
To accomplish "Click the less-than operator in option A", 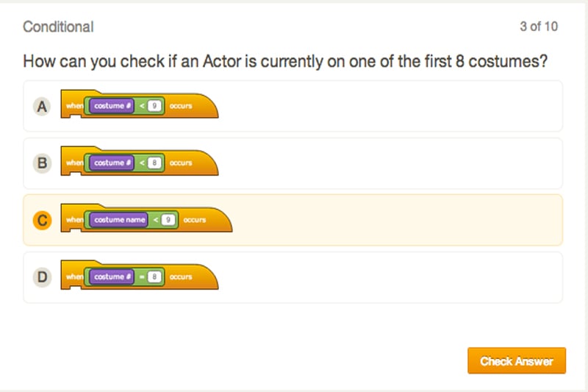I will pos(142,106).
